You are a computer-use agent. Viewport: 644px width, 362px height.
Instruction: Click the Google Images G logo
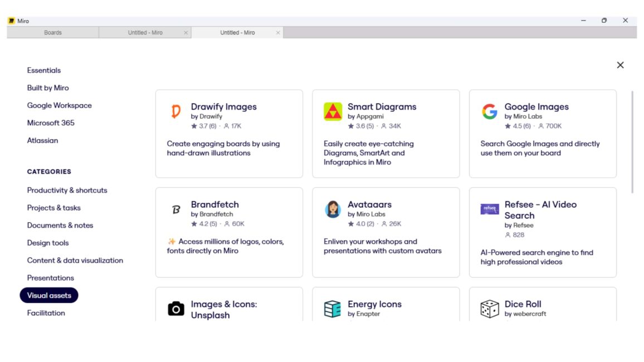pyautogui.click(x=490, y=111)
